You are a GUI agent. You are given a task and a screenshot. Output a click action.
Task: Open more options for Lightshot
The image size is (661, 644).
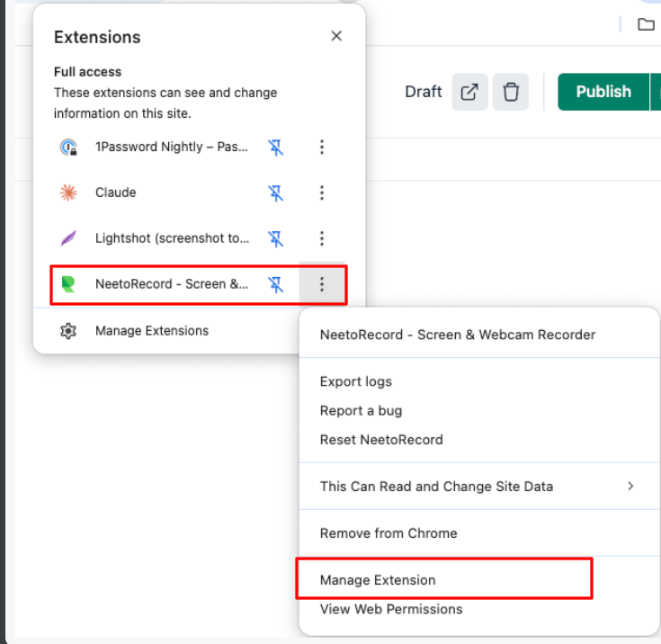click(x=322, y=238)
